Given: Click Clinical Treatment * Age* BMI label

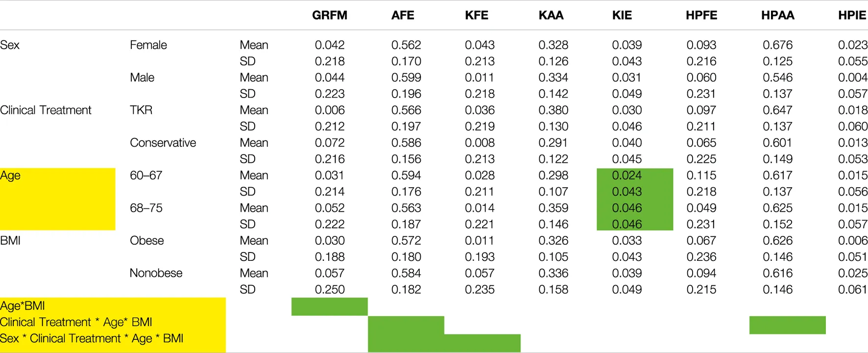Looking at the screenshot, I should 76,322.
